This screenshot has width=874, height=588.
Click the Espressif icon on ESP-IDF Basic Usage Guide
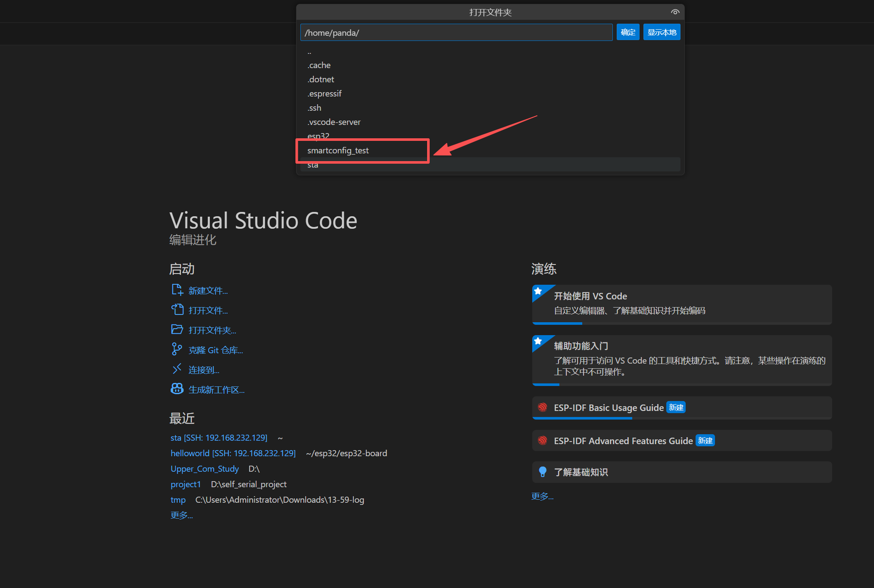pyautogui.click(x=543, y=408)
